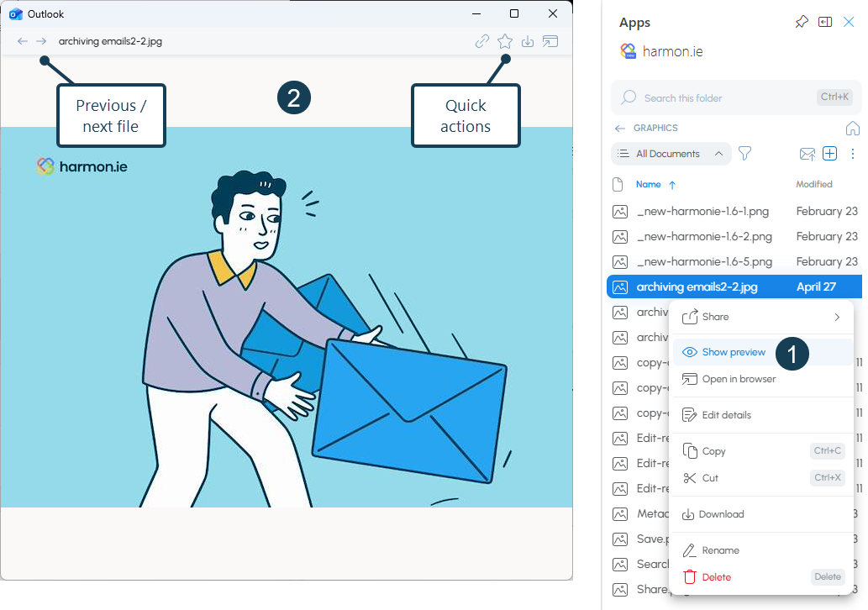Select Metad… file row icon

pyautogui.click(x=620, y=514)
